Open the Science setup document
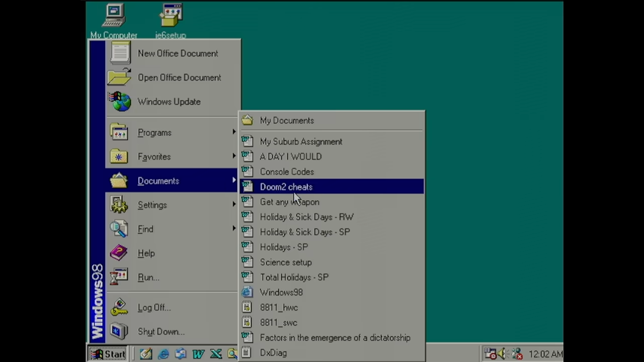Image resolution: width=644 pixels, height=362 pixels. [x=332, y=262]
